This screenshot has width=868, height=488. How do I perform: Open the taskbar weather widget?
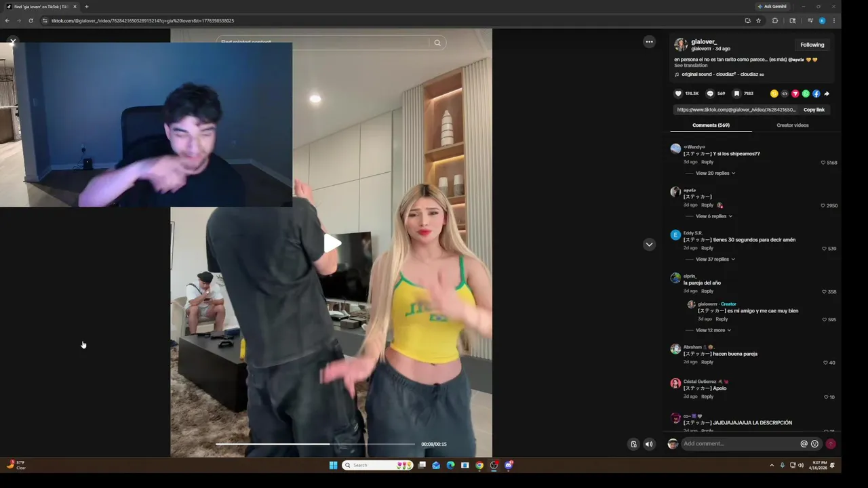[x=16, y=465]
